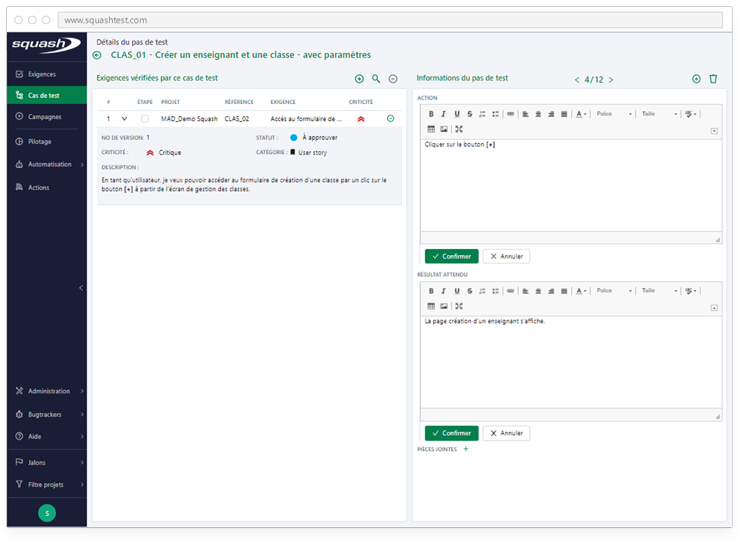This screenshot has width=756, height=550.
Task: Insert numbered list in the Action editor
Action: (482, 114)
